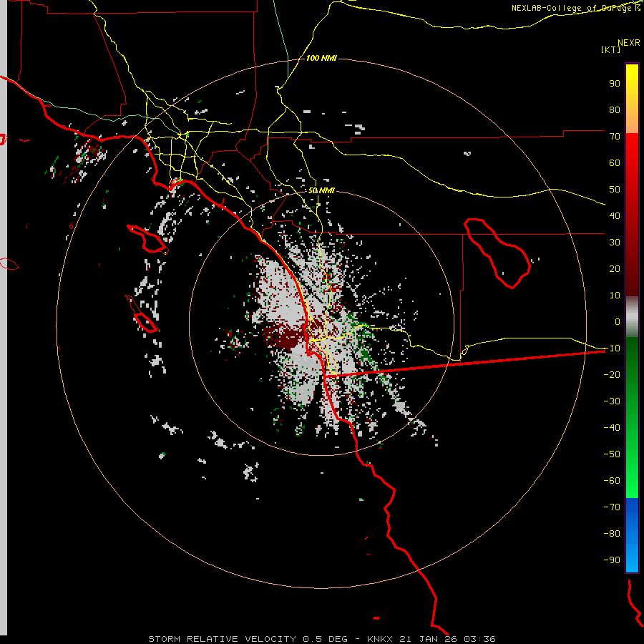Select the -20 value on the velocity scale

pos(612,374)
